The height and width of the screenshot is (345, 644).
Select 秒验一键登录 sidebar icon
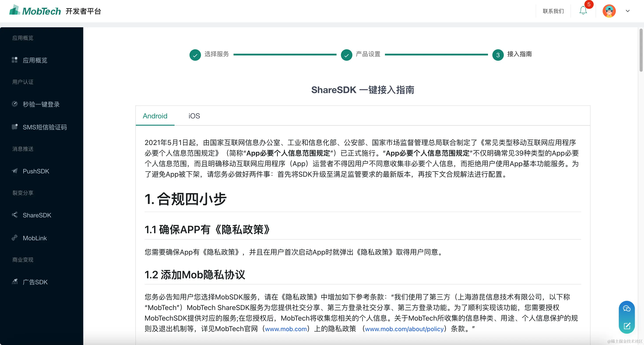15,104
